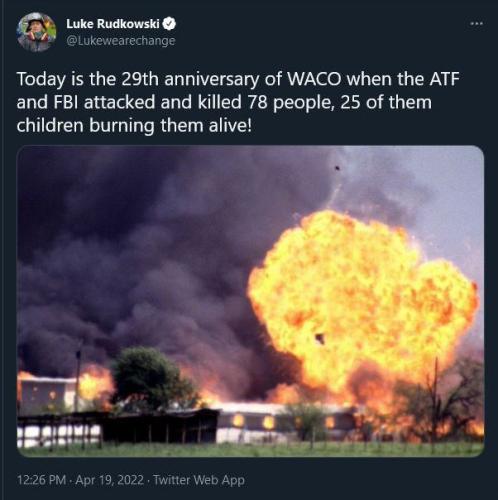Click the burning building windows in photo
The width and height of the screenshot is (498, 500).
tap(253, 422)
